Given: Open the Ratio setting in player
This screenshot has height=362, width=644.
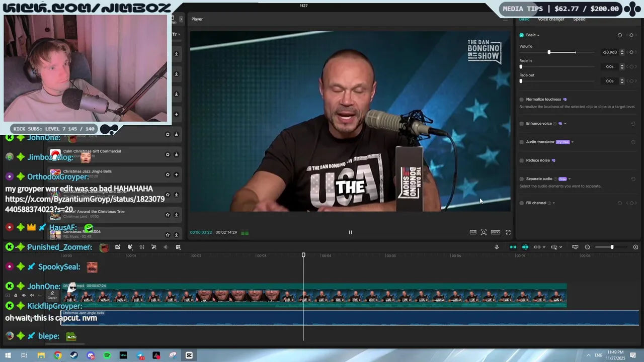Looking at the screenshot, I should (x=496, y=232).
